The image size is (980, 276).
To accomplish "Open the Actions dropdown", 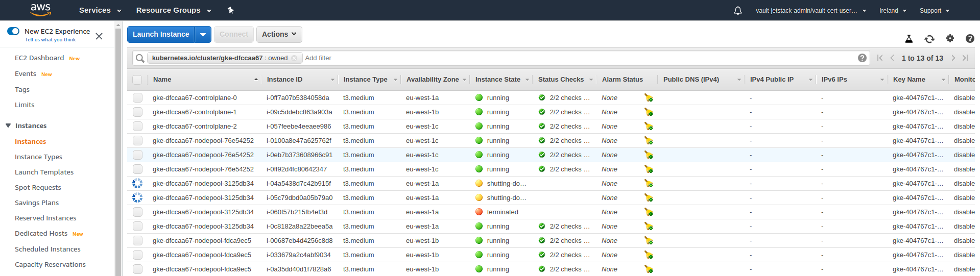I will [279, 34].
